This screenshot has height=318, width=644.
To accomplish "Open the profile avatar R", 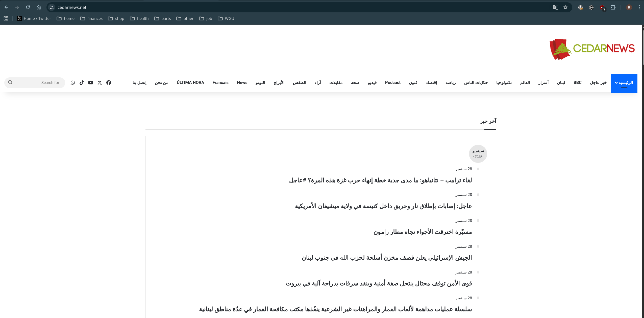I will point(629,7).
